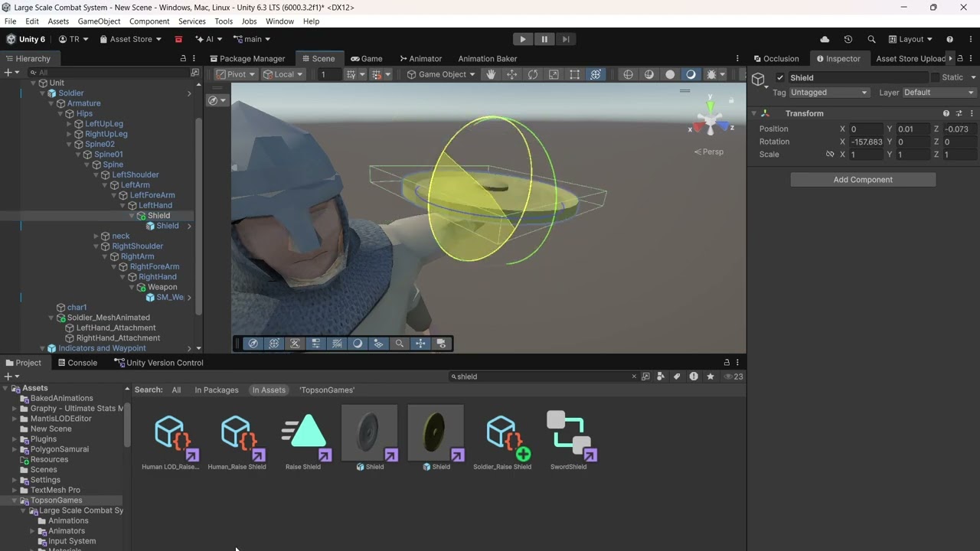Click the Position X field
The width and height of the screenshot is (980, 551).
(x=866, y=129)
